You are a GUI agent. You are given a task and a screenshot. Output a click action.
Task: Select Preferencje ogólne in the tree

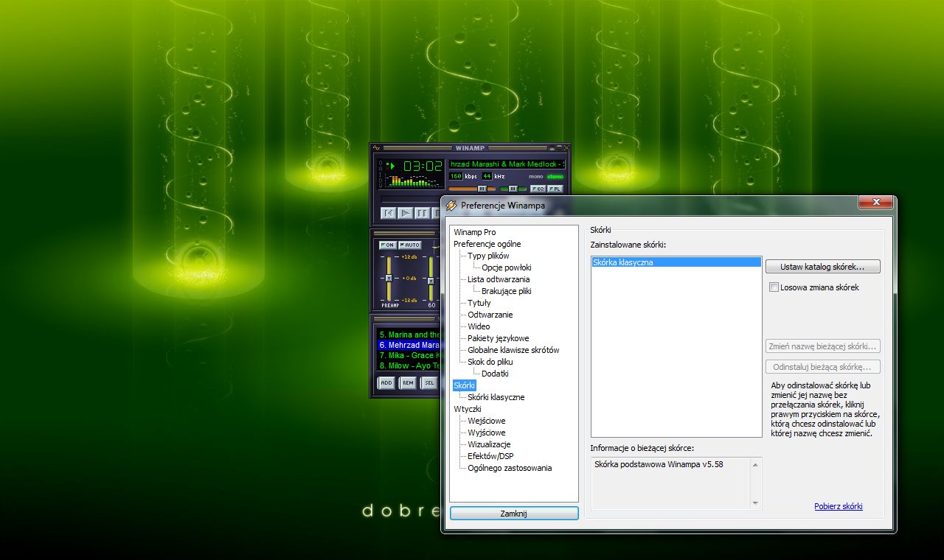pyautogui.click(x=487, y=244)
